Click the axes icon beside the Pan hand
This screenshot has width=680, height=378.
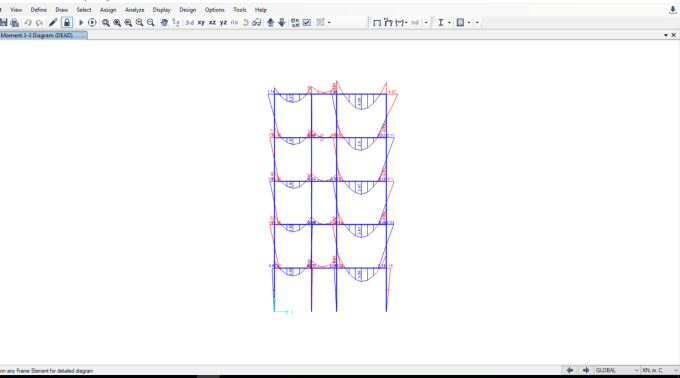(176, 23)
